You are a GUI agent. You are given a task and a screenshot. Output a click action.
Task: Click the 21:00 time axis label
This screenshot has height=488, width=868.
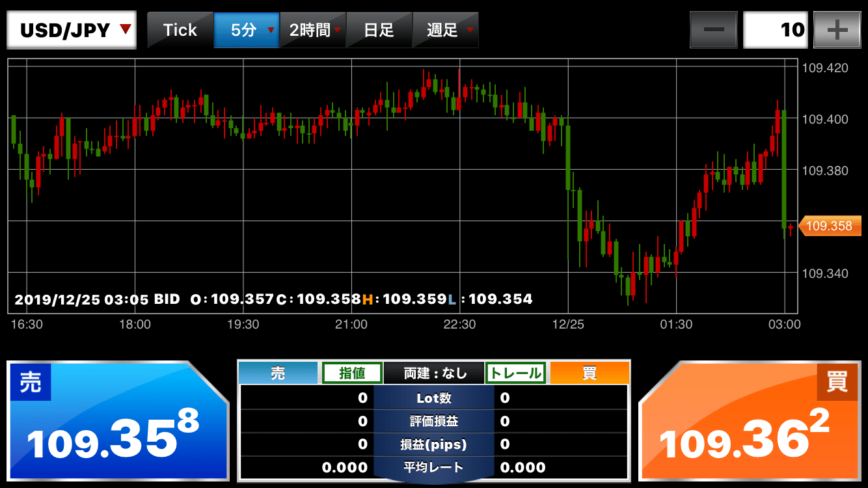click(351, 324)
